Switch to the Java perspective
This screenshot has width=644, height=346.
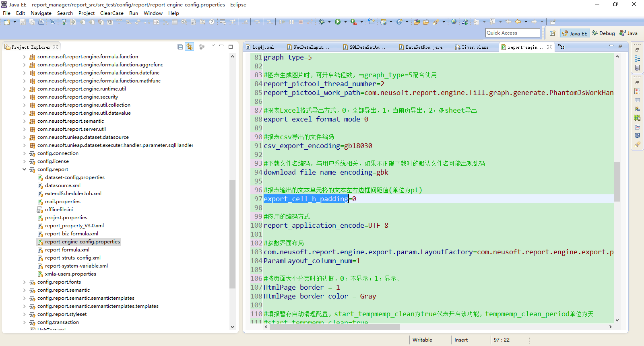[x=628, y=33]
